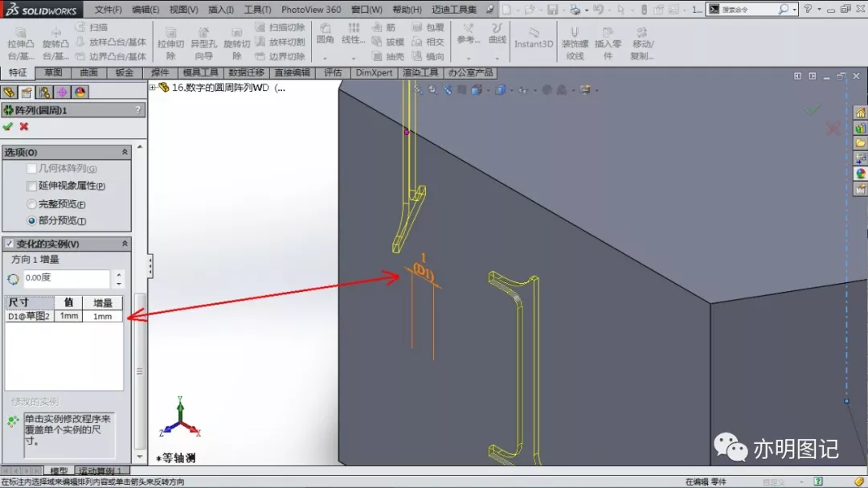This screenshot has height=488, width=868.
Task: Open the PhotoView 360 menu
Action: point(311,10)
